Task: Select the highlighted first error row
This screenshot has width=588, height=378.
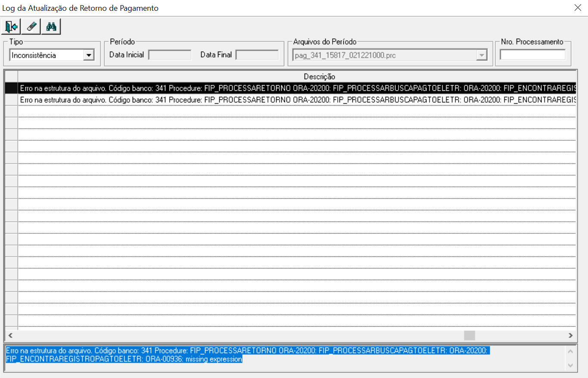Action: click(297, 88)
